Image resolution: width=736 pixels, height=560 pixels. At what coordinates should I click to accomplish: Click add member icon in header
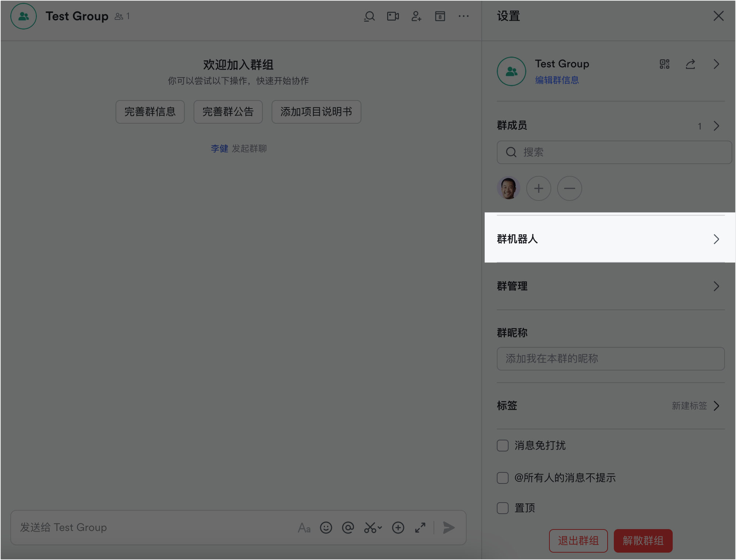point(416,16)
